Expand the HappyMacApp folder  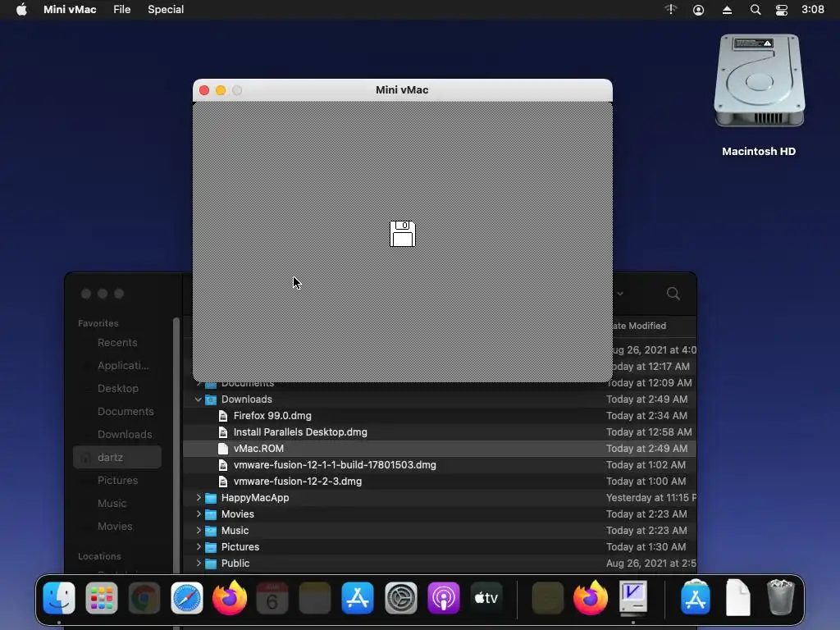click(x=199, y=498)
